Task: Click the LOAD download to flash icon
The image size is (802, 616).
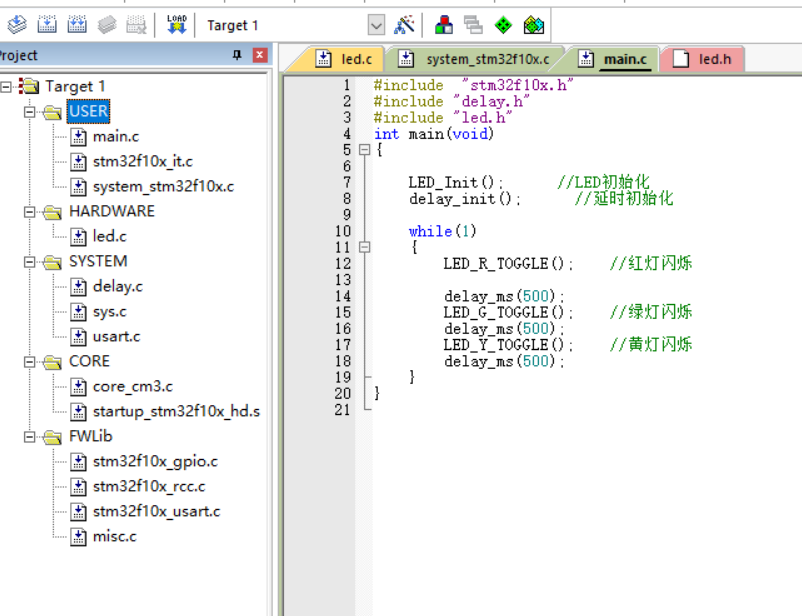Action: [x=176, y=25]
